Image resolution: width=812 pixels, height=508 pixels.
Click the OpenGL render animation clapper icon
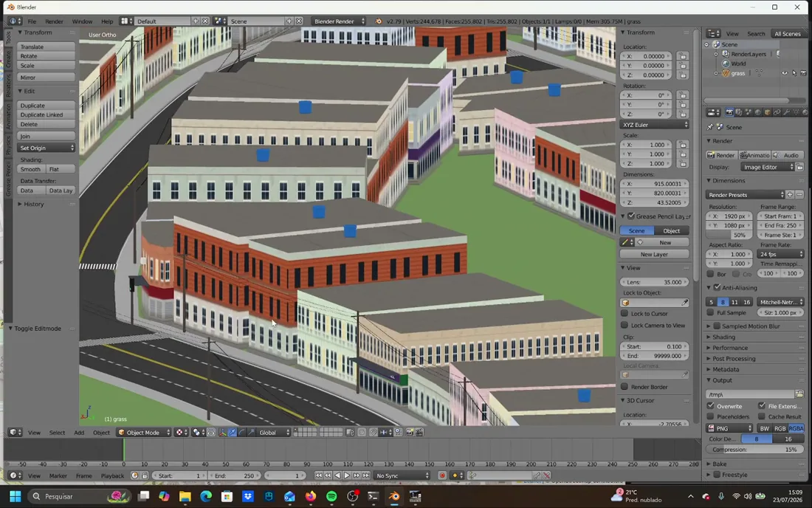[x=419, y=433]
